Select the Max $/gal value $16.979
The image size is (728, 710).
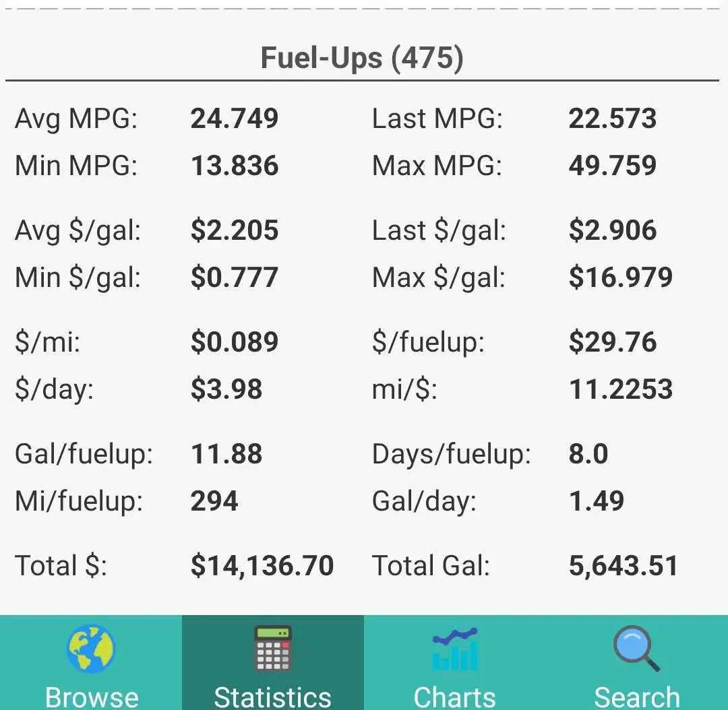click(x=620, y=278)
